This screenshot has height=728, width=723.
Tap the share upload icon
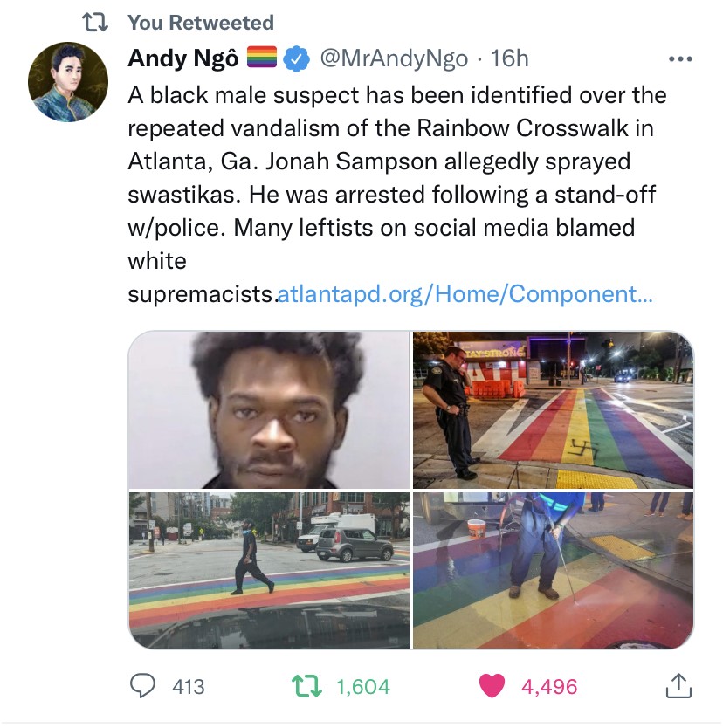pyautogui.click(x=678, y=686)
